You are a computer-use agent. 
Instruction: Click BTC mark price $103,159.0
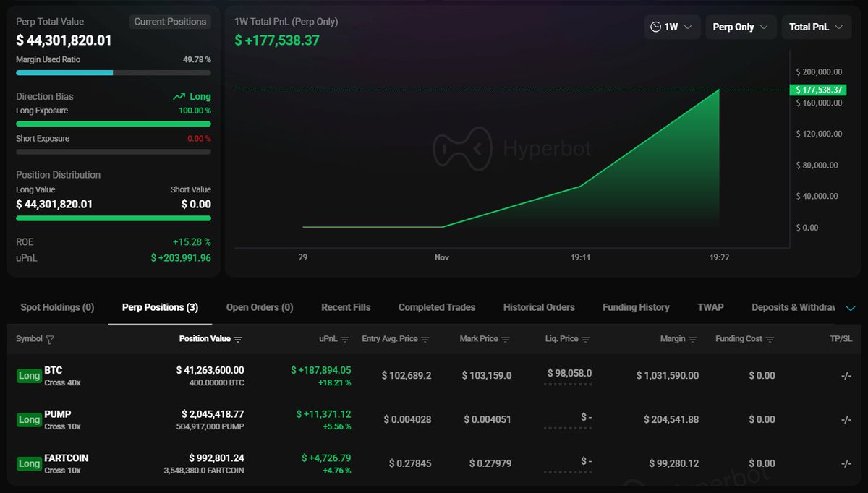487,376
